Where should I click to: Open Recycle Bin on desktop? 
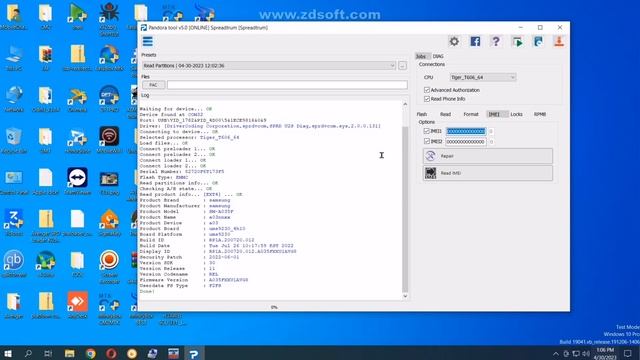pos(13,140)
